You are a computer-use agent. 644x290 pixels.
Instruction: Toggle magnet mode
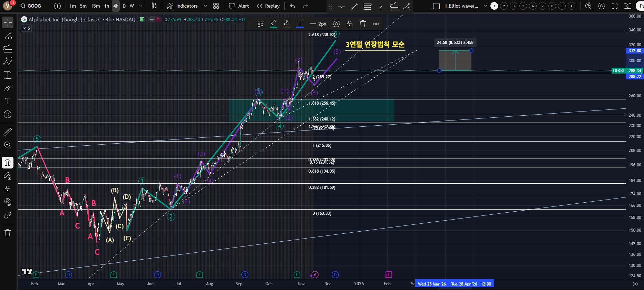(8, 163)
